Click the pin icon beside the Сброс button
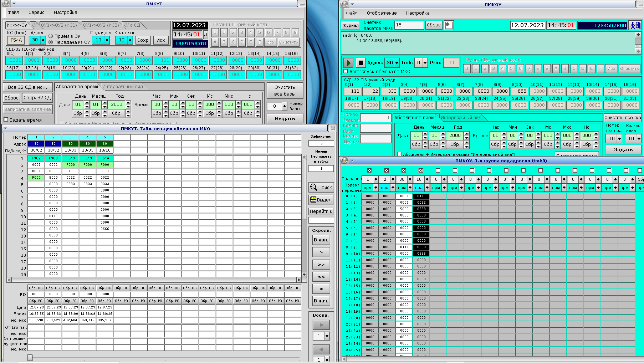The width and height of the screenshot is (644, 363). point(449,25)
